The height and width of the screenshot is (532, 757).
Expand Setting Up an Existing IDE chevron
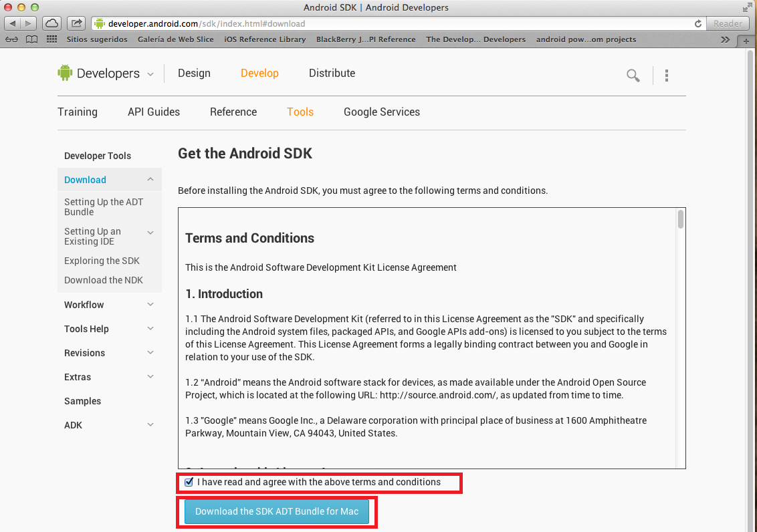tap(150, 233)
